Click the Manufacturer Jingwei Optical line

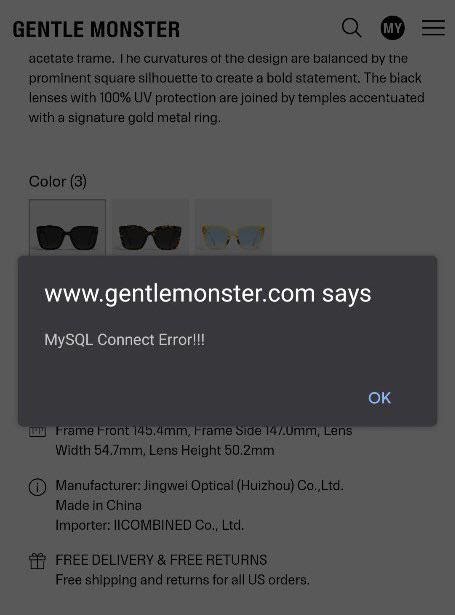(x=200, y=486)
